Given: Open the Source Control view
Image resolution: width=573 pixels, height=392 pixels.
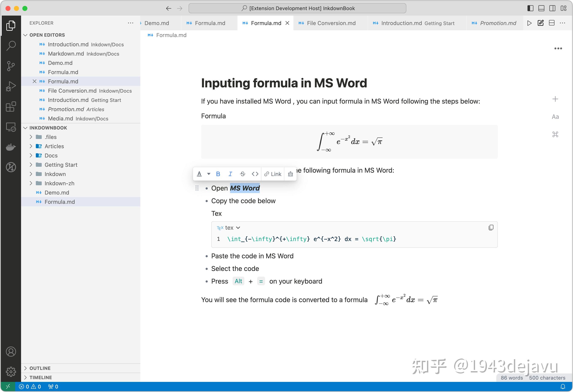Looking at the screenshot, I should click(x=11, y=66).
